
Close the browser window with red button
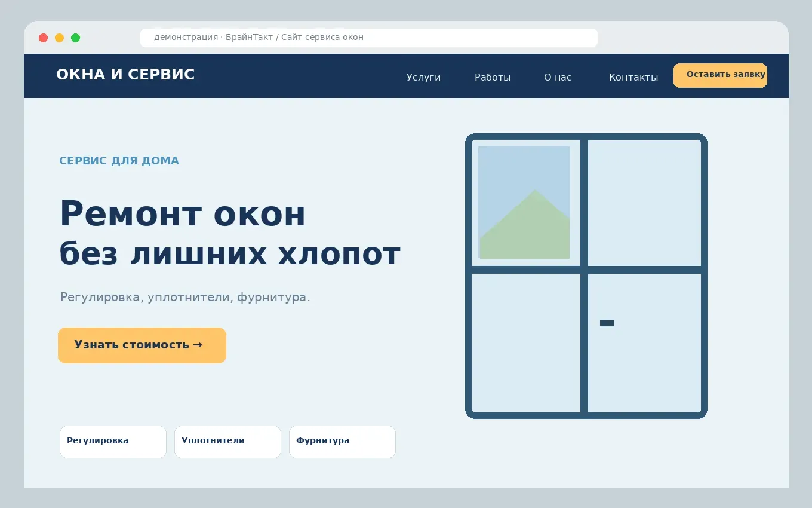click(x=43, y=38)
